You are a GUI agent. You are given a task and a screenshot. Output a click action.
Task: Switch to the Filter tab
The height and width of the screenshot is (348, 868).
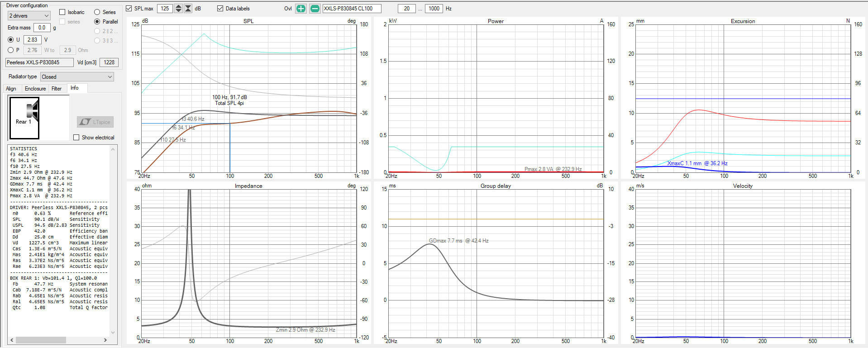tap(57, 89)
